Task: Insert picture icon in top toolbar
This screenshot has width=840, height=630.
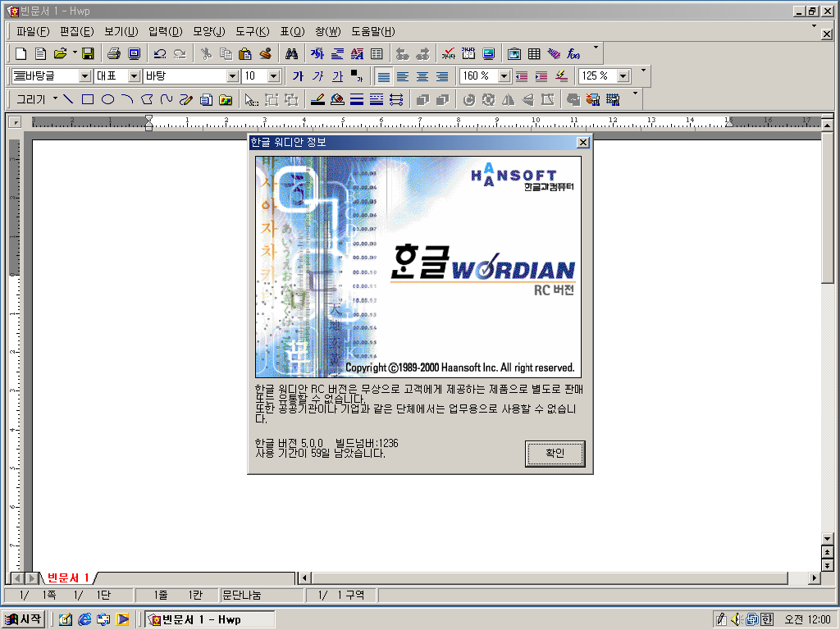Action: point(514,53)
